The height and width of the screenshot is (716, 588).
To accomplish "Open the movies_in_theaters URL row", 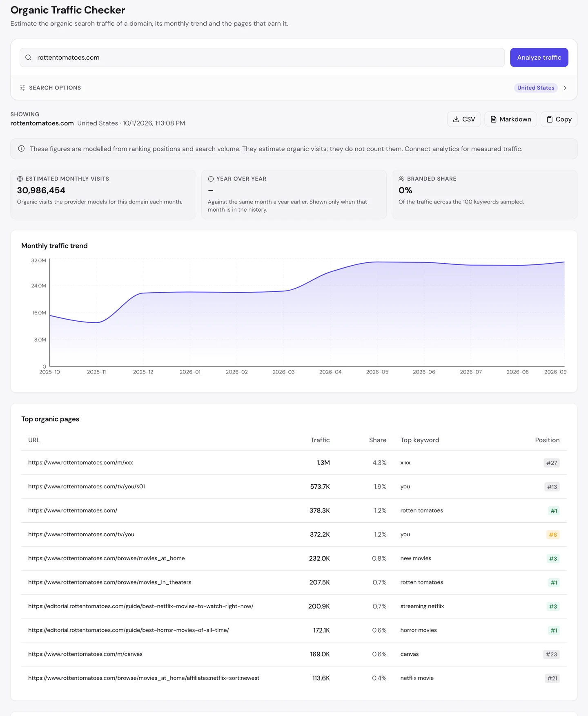I will (x=109, y=582).
